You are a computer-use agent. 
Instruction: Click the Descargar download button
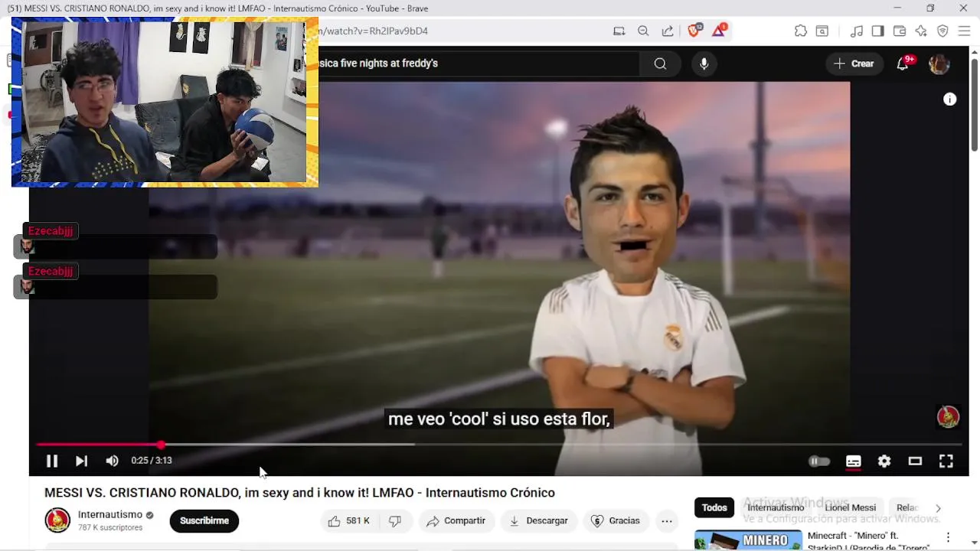pos(539,520)
